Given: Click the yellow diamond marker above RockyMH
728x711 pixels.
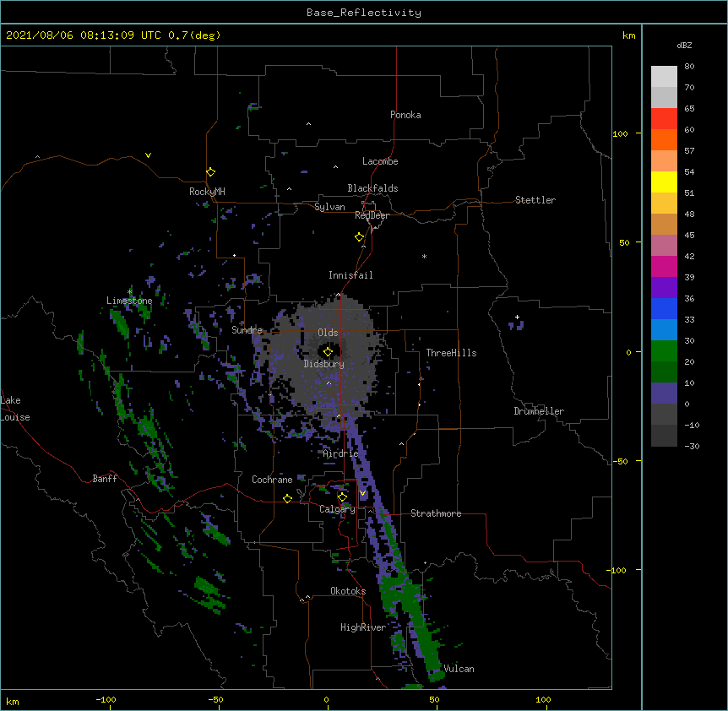Looking at the screenshot, I should click(x=210, y=172).
